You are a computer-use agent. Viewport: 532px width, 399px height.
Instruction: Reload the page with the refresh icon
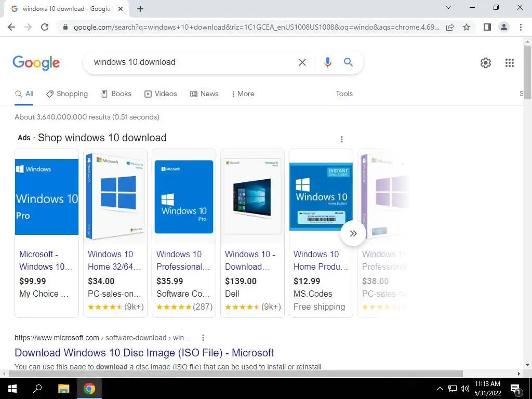point(45,27)
